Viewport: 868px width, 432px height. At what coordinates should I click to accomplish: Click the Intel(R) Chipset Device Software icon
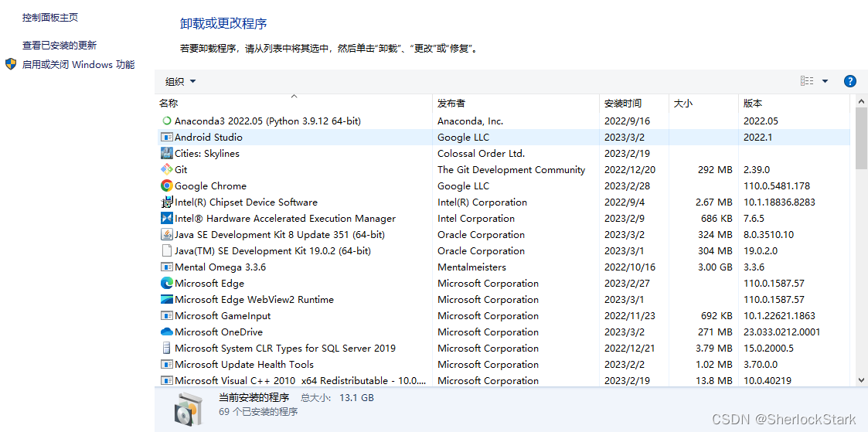166,202
